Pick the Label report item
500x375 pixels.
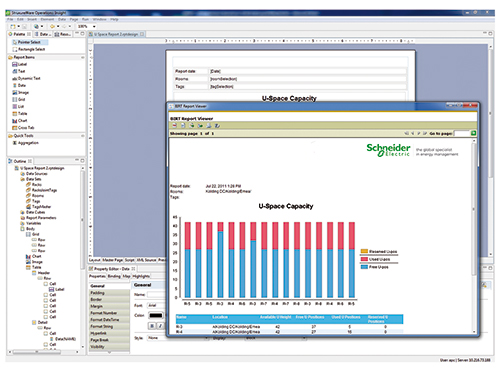point(20,64)
